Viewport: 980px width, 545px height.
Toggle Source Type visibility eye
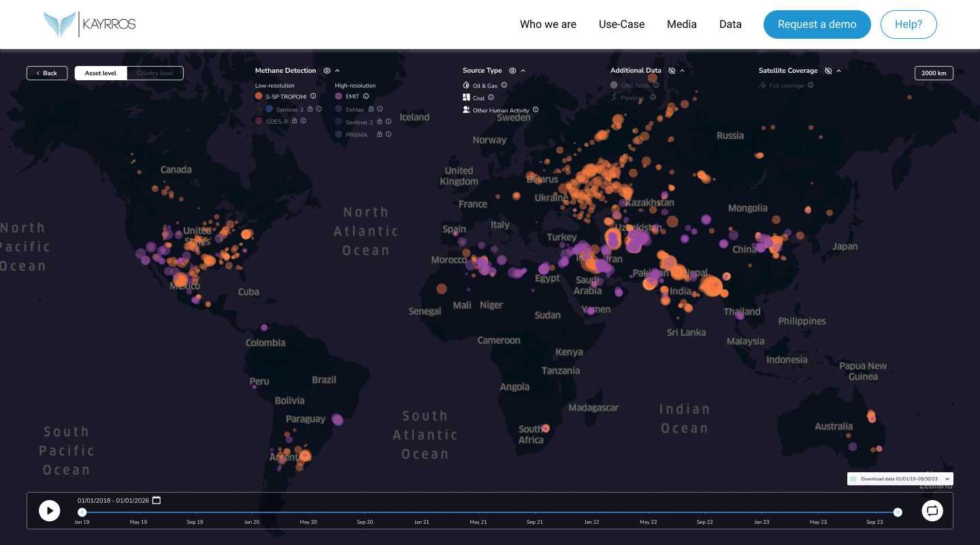point(512,71)
